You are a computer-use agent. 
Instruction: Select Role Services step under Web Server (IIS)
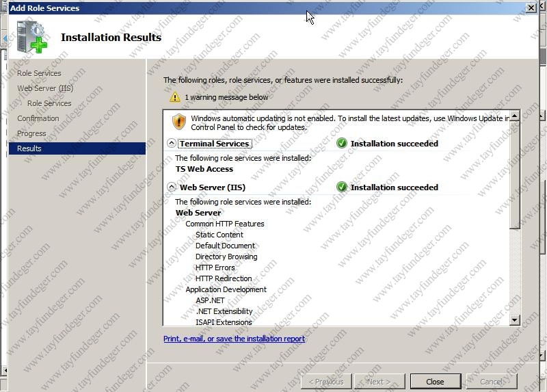pyautogui.click(x=49, y=103)
